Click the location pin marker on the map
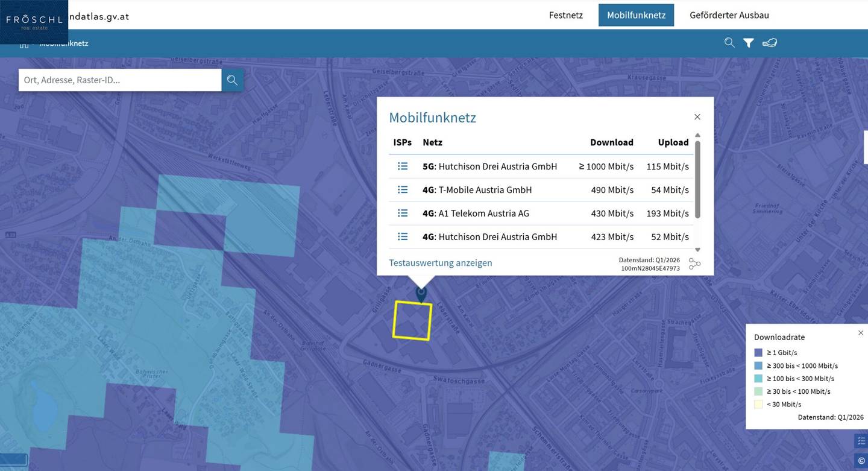Viewport: 868px width, 471px height. (x=421, y=294)
